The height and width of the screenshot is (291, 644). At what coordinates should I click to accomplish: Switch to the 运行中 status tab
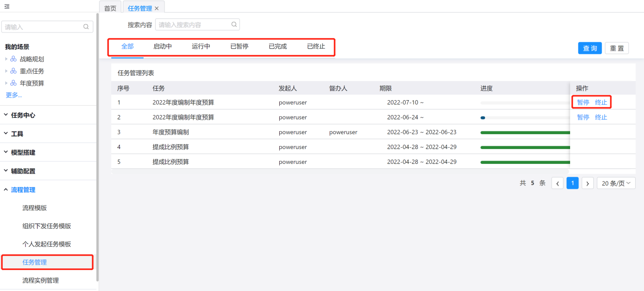point(201,46)
